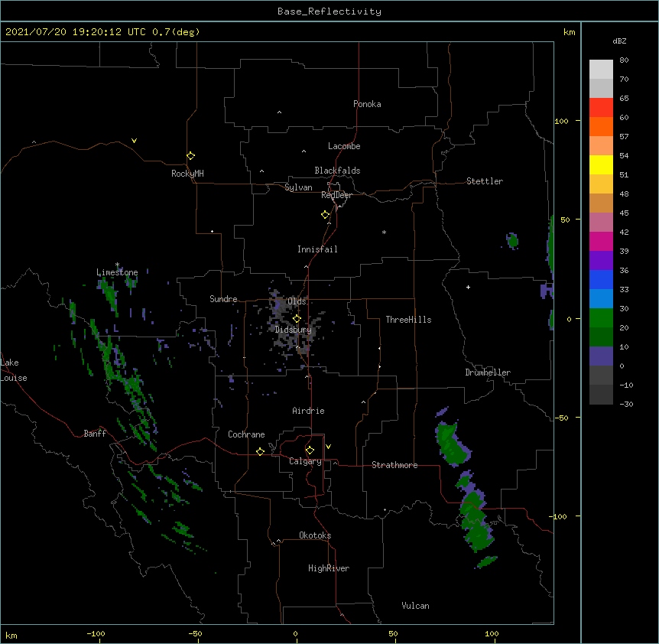
Task: Click the Blackfalds city label
Action: [337, 171]
